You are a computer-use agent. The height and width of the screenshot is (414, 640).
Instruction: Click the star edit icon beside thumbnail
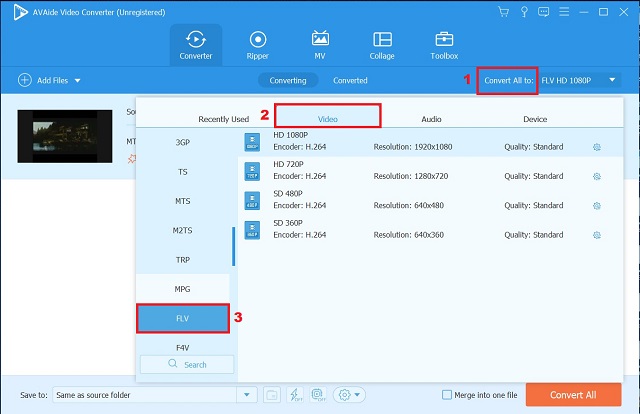pyautogui.click(x=132, y=158)
